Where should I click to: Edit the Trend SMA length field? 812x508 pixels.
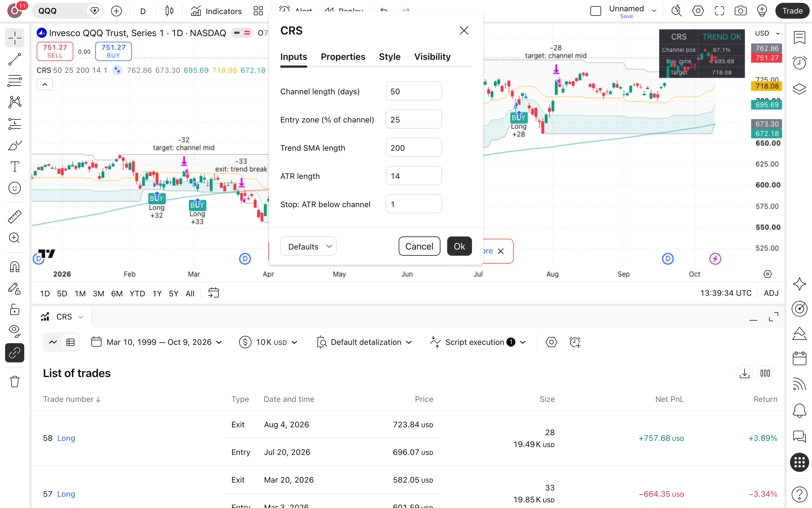(x=413, y=148)
